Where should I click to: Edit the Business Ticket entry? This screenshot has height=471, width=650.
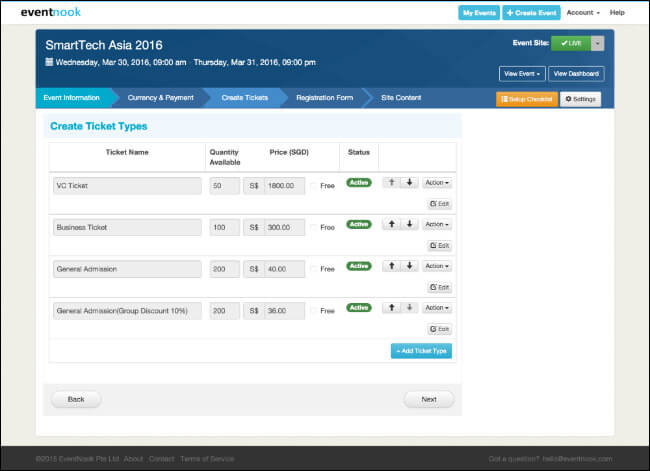tap(439, 245)
